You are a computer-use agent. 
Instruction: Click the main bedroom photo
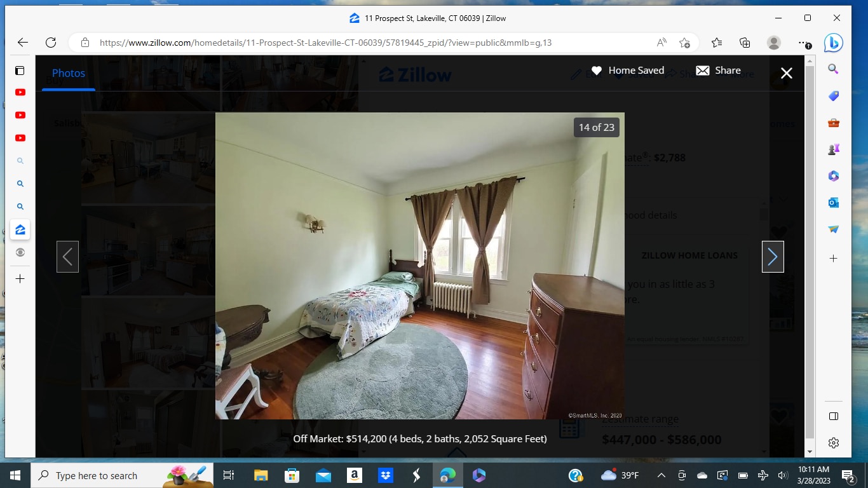coord(420,266)
